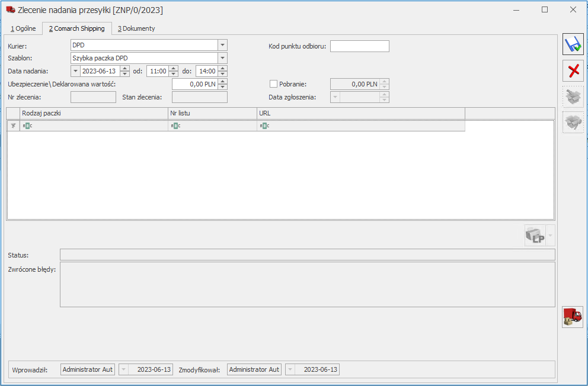The image size is (588, 386).
Task: Click the Status field
Action: (x=308, y=255)
